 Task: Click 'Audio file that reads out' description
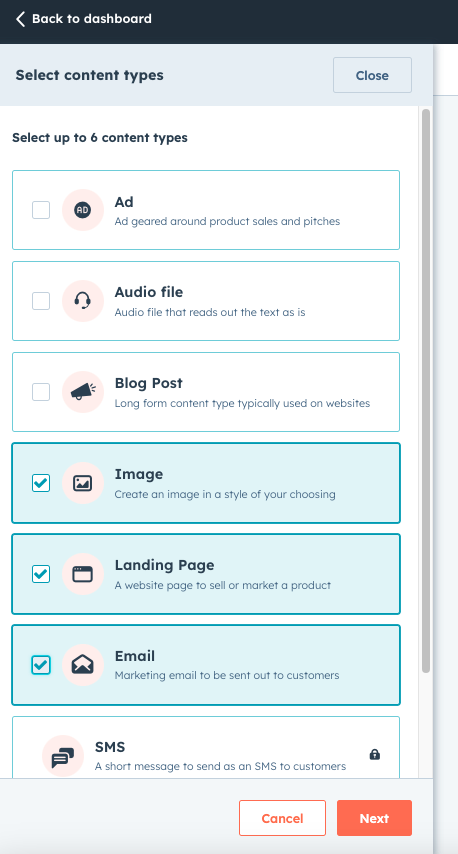click(210, 313)
